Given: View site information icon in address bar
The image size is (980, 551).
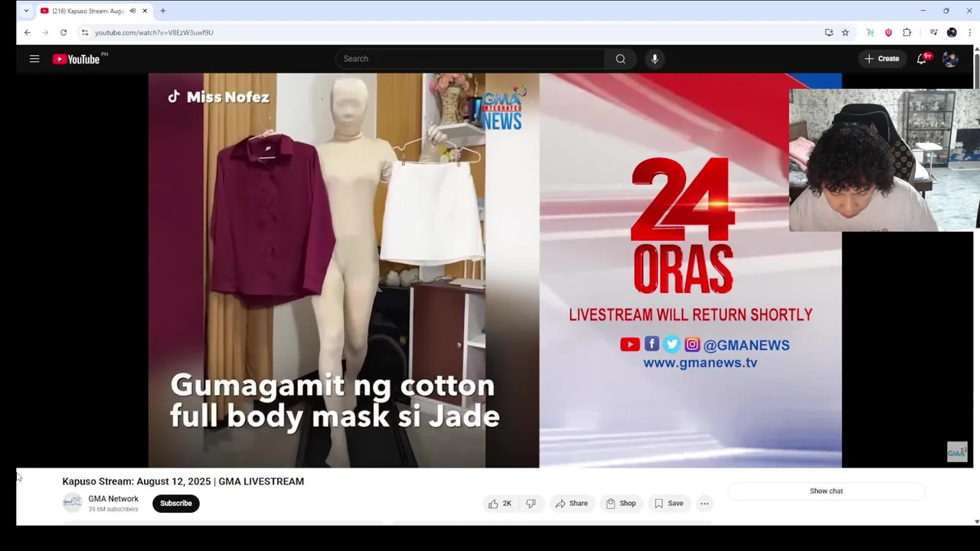Looking at the screenshot, I should click(x=85, y=32).
